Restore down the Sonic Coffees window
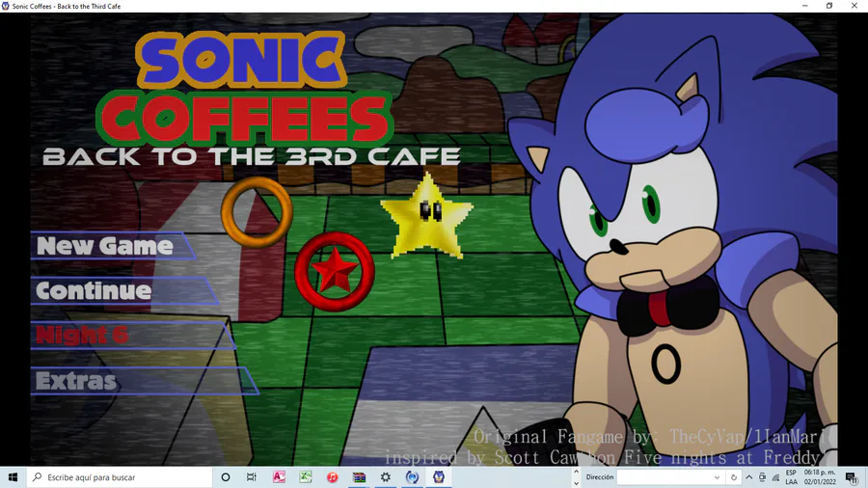This screenshot has width=868, height=488. (x=829, y=6)
